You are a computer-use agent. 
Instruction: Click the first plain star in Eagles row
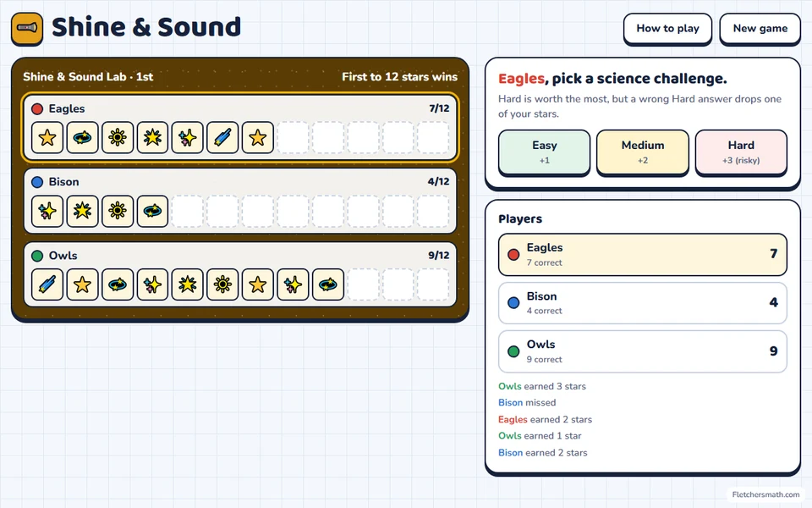tap(47, 137)
